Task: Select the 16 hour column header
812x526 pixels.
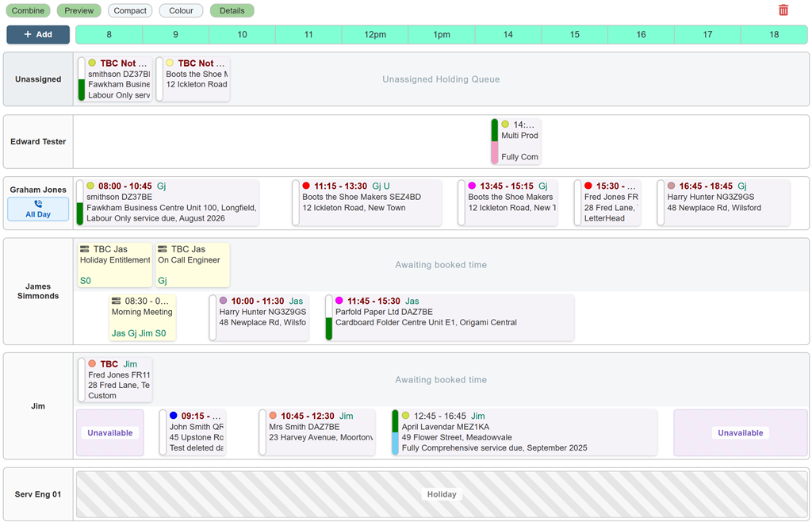Action: click(641, 35)
